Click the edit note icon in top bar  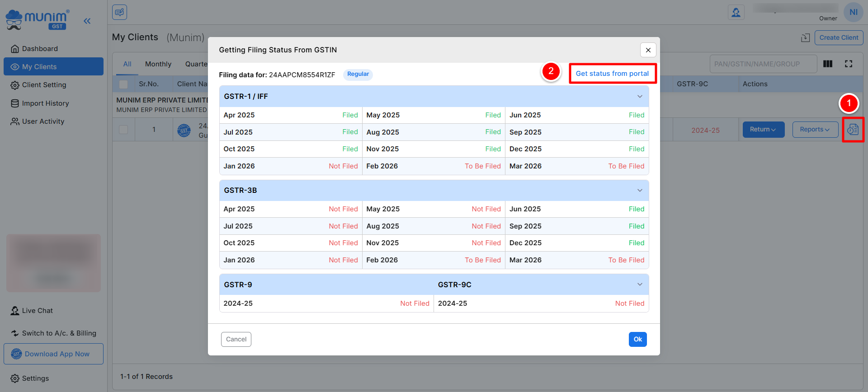point(120,12)
